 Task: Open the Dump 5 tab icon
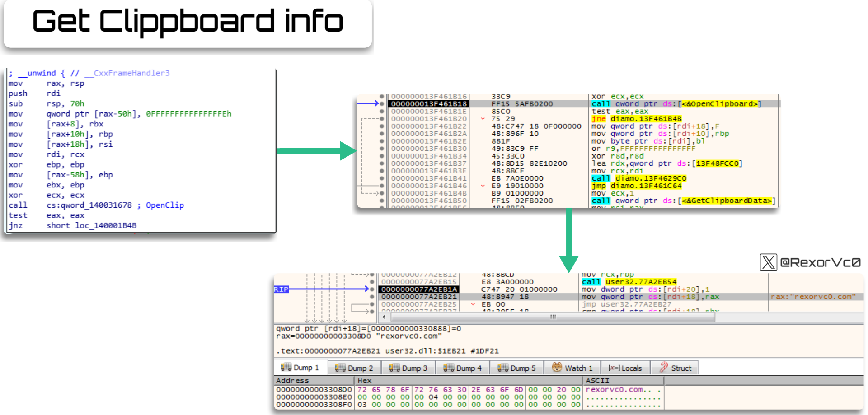point(503,368)
